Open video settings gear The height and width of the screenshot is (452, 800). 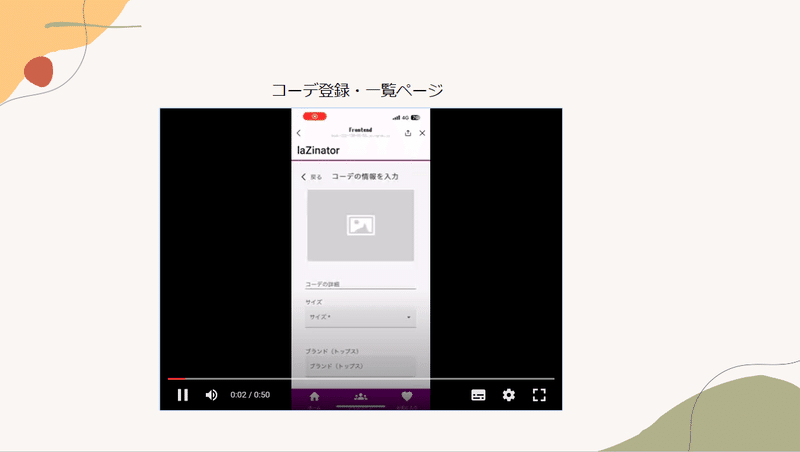(x=509, y=395)
